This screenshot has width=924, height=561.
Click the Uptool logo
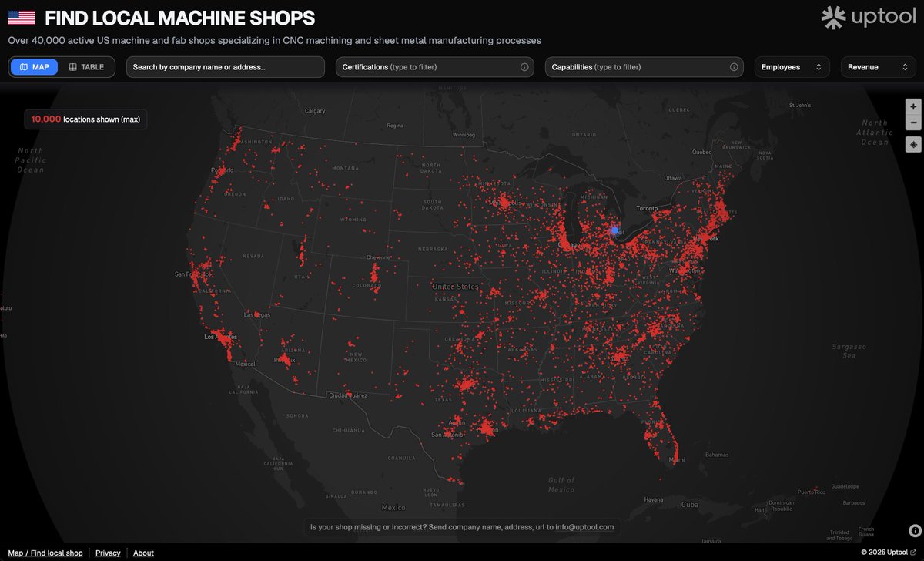tap(868, 18)
